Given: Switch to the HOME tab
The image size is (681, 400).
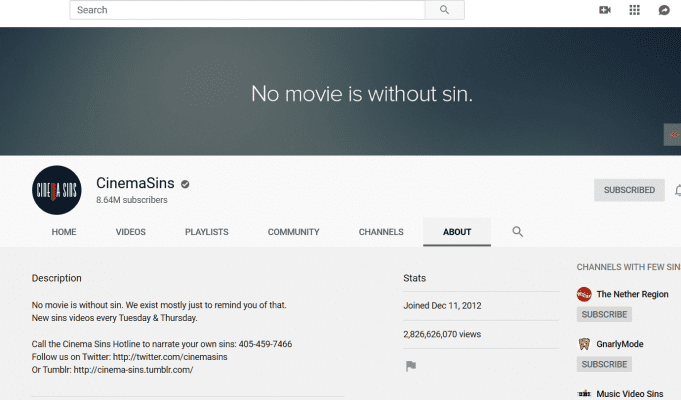Looking at the screenshot, I should click(x=64, y=232).
